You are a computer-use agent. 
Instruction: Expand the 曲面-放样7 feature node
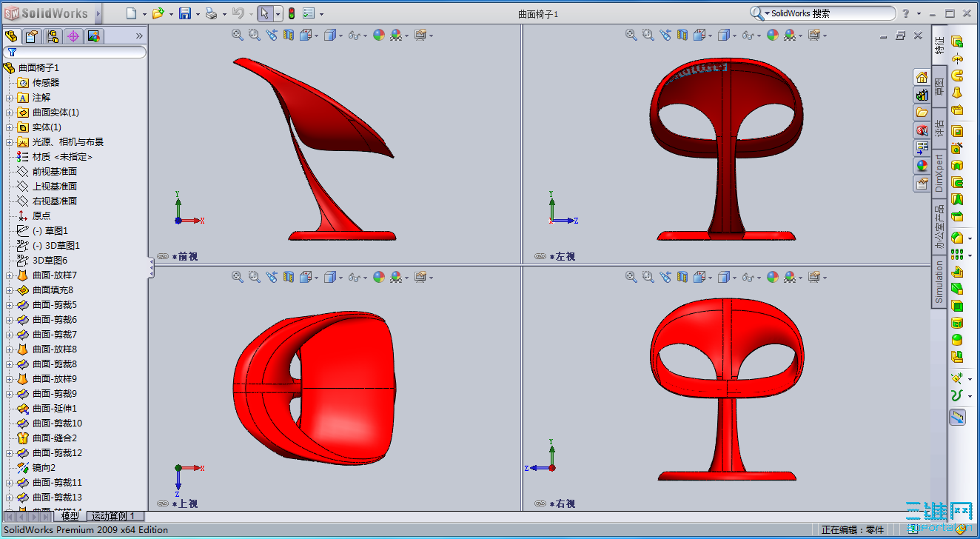[10, 275]
